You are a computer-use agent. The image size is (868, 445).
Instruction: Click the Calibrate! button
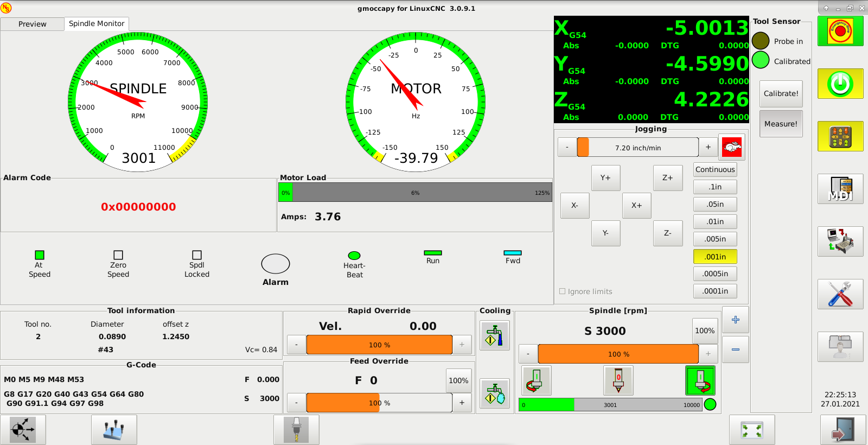pos(781,93)
